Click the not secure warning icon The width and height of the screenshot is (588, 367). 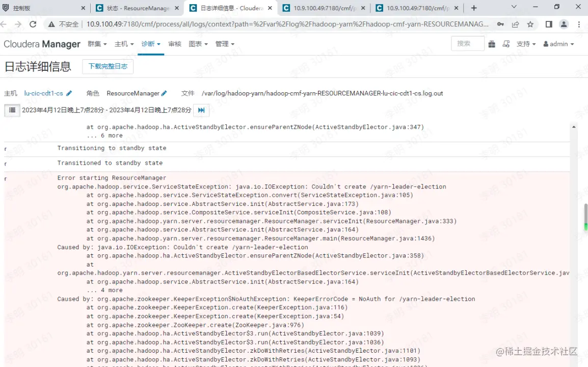[x=51, y=24]
